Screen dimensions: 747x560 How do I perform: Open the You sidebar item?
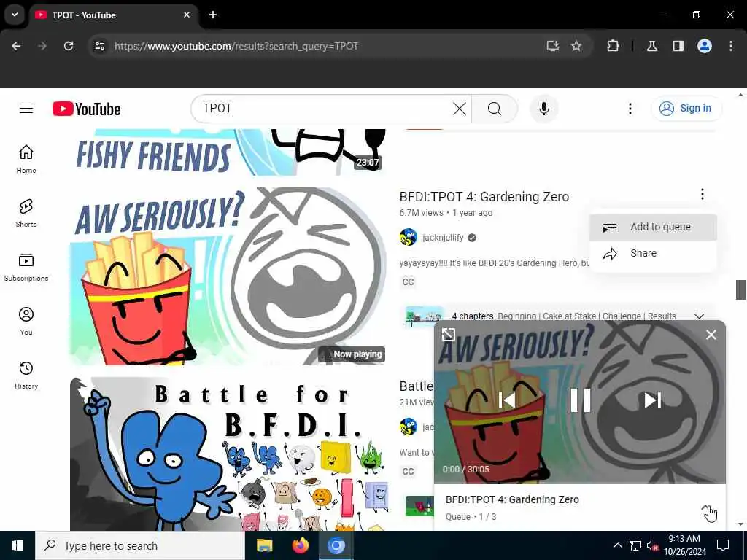[x=26, y=321]
